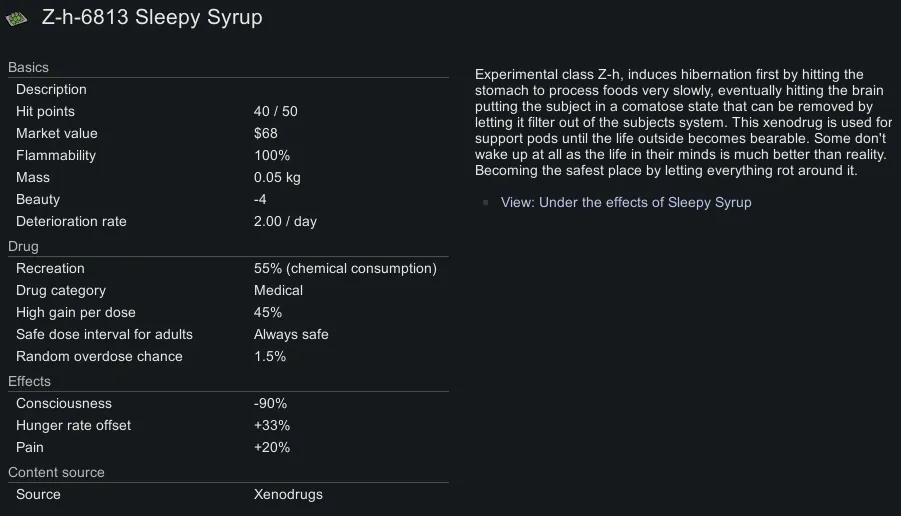Select the Hit points row

pos(228,112)
